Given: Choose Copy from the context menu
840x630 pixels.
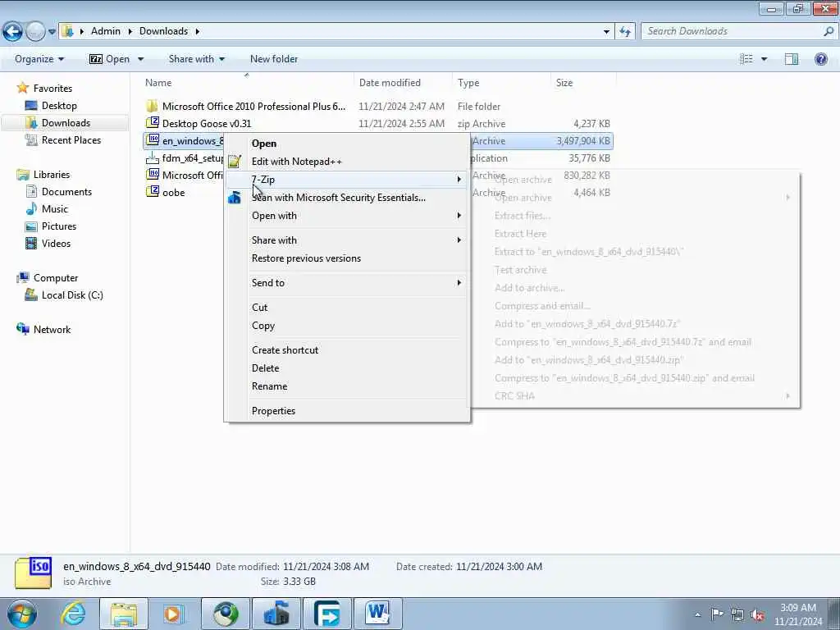Looking at the screenshot, I should tap(347, 326).
